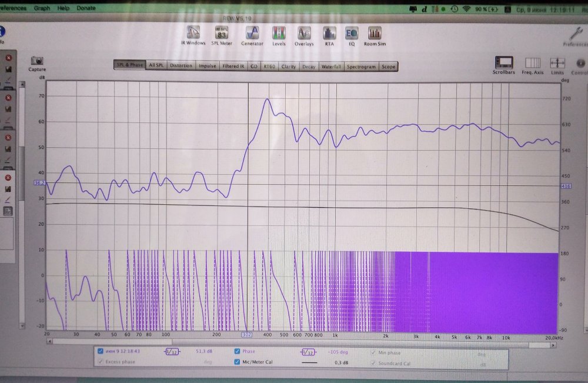The height and width of the screenshot is (383, 588).
Task: Click the Capture camera icon
Action: click(x=37, y=61)
